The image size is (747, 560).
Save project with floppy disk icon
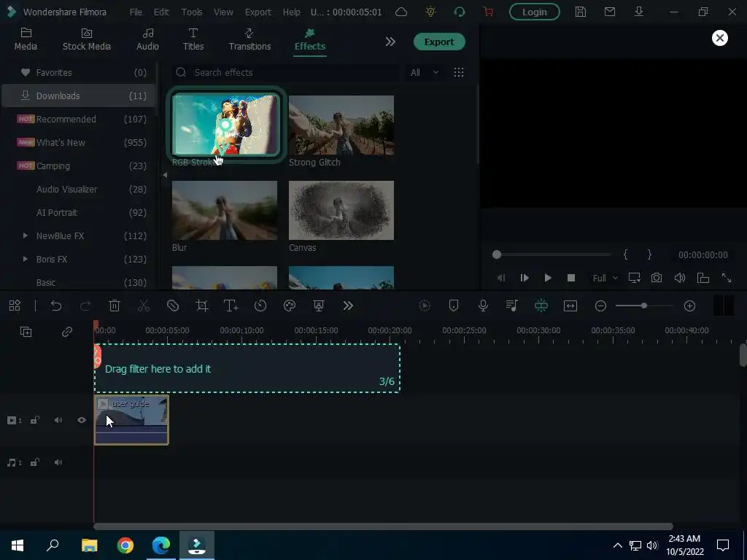(580, 12)
